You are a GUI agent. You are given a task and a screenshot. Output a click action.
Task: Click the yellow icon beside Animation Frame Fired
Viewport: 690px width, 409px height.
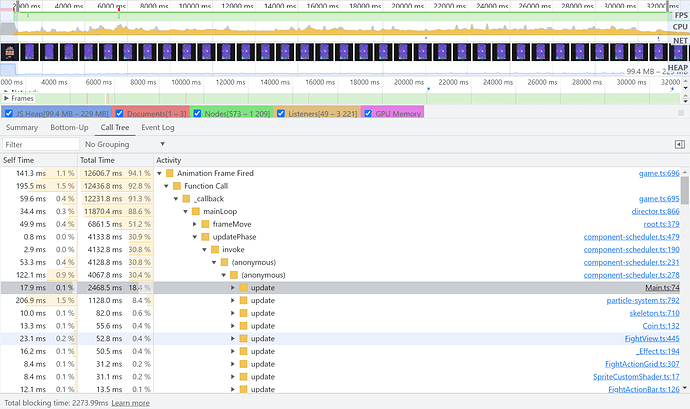(x=170, y=173)
